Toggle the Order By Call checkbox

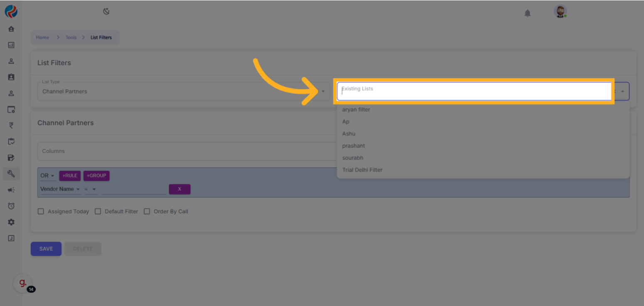[x=147, y=211]
